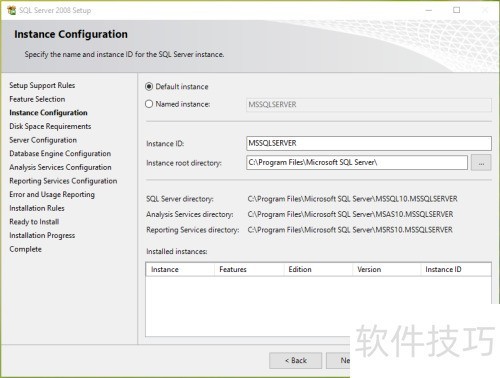Open Reporting Services Configuration step

coord(63,181)
